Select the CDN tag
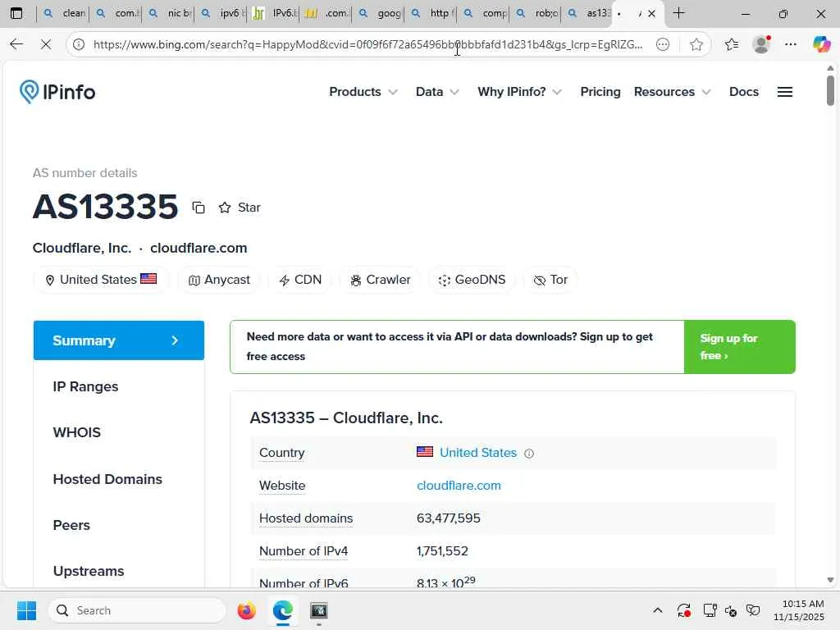 click(300, 280)
